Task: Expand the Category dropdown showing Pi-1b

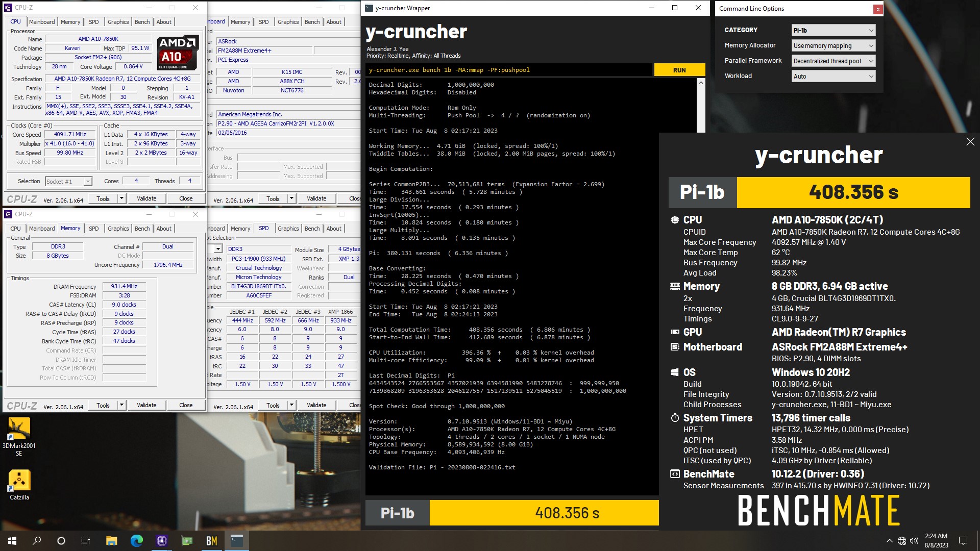Action: [834, 30]
